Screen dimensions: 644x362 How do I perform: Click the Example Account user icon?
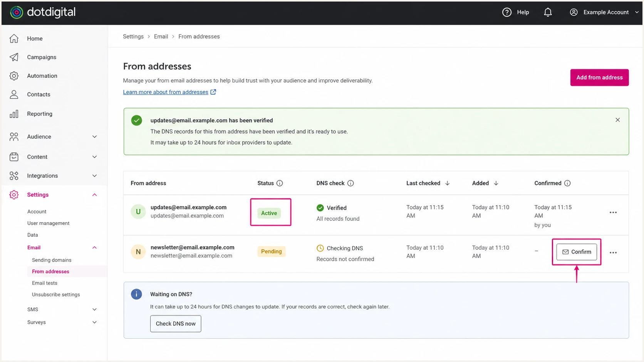tap(574, 12)
